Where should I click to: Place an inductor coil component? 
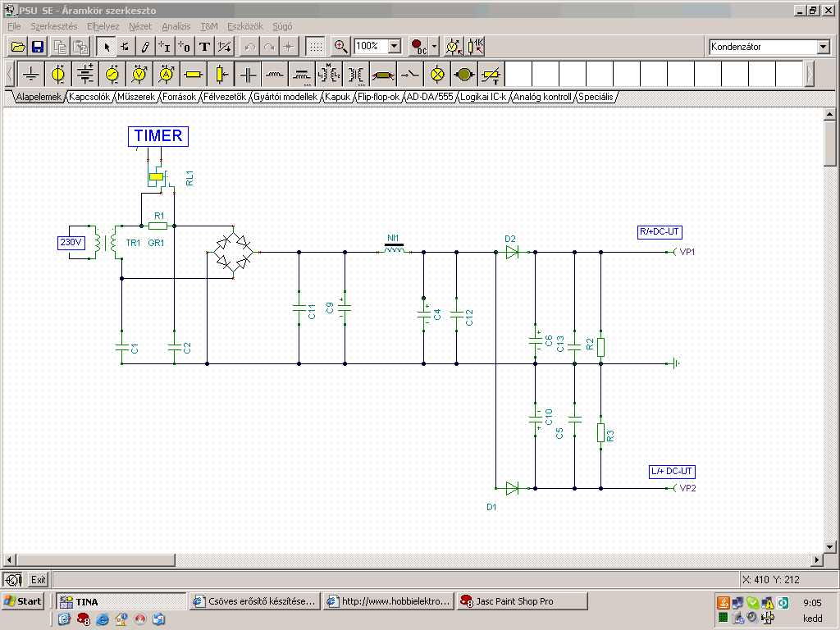coord(275,74)
